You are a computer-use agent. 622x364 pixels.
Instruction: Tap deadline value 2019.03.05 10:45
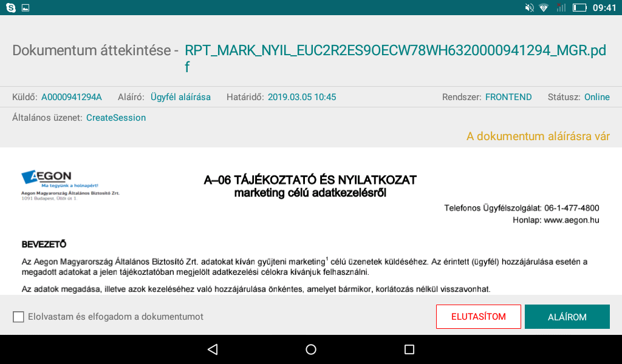[x=302, y=97]
